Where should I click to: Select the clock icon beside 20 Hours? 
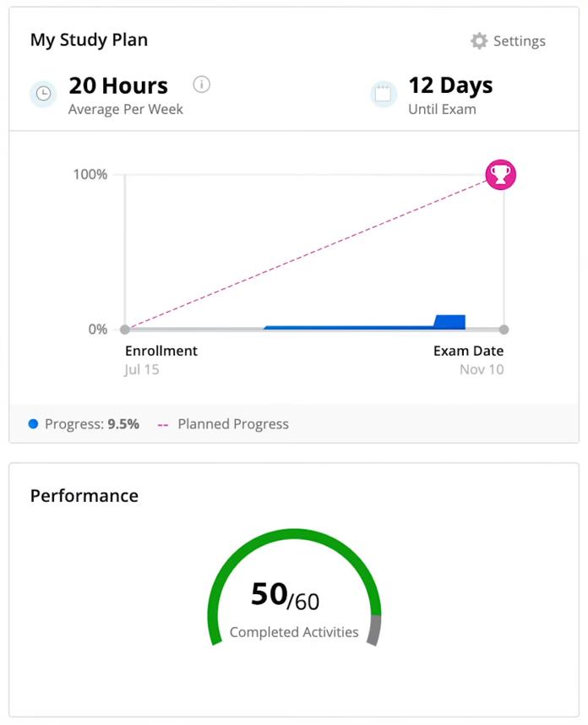click(x=43, y=94)
